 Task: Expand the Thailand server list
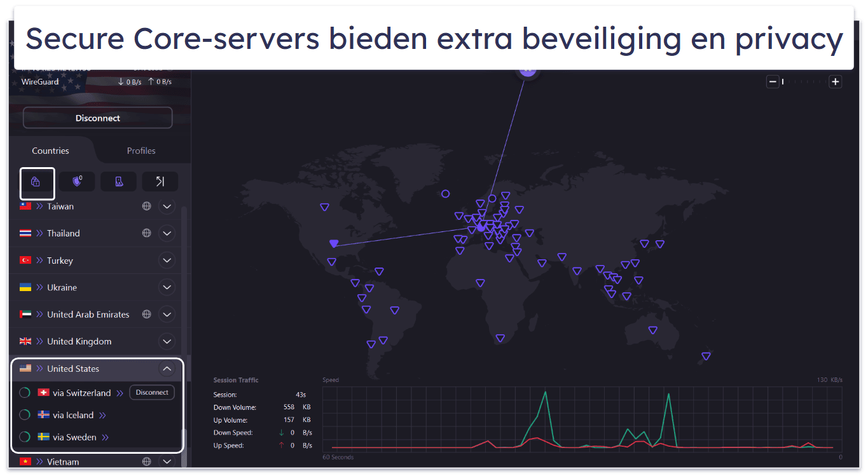coord(167,233)
